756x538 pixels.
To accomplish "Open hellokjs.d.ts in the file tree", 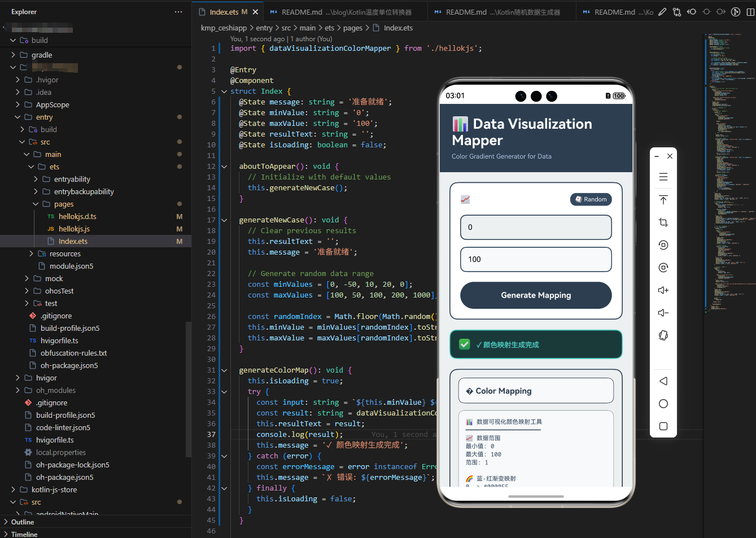I will 77,216.
